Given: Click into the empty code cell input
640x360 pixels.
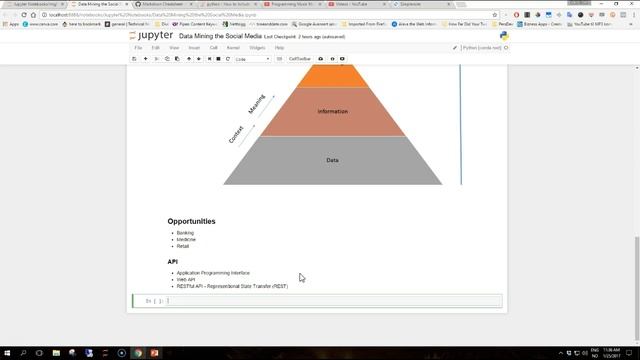Looking at the screenshot, I should [x=333, y=301].
